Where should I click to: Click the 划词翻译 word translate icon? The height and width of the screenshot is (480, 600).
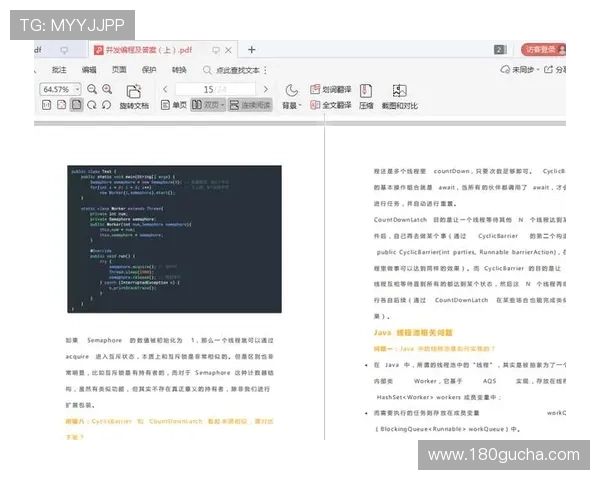[x=329, y=89]
